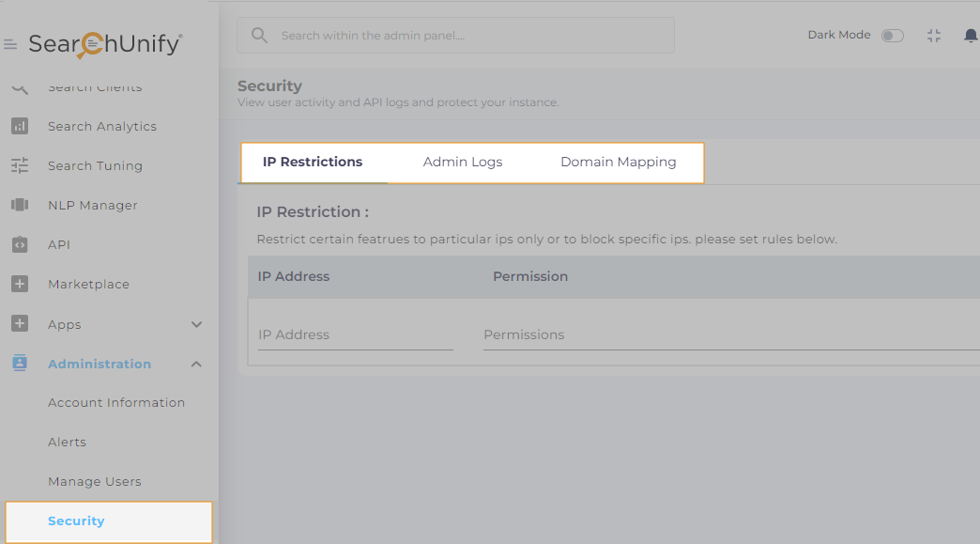Go to Manage Users page
This screenshot has width=980, height=544.
point(95,482)
